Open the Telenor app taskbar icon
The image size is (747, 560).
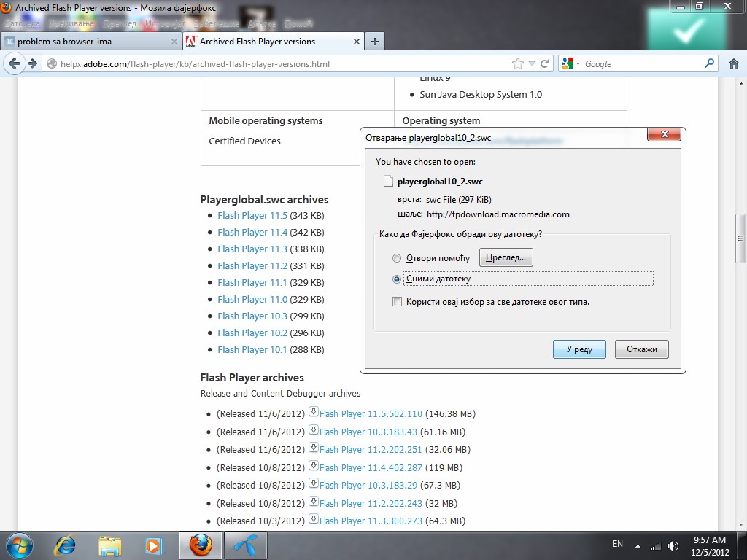[x=246, y=545]
